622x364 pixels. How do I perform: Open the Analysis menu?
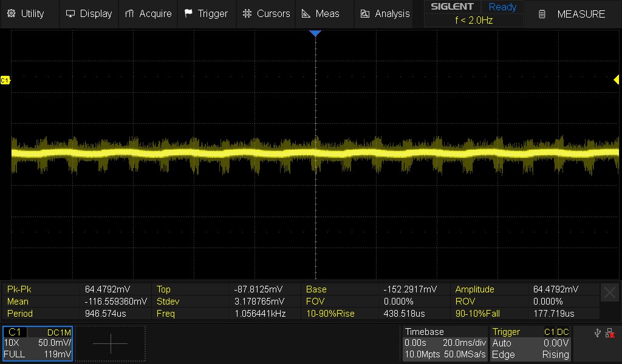pyautogui.click(x=383, y=13)
